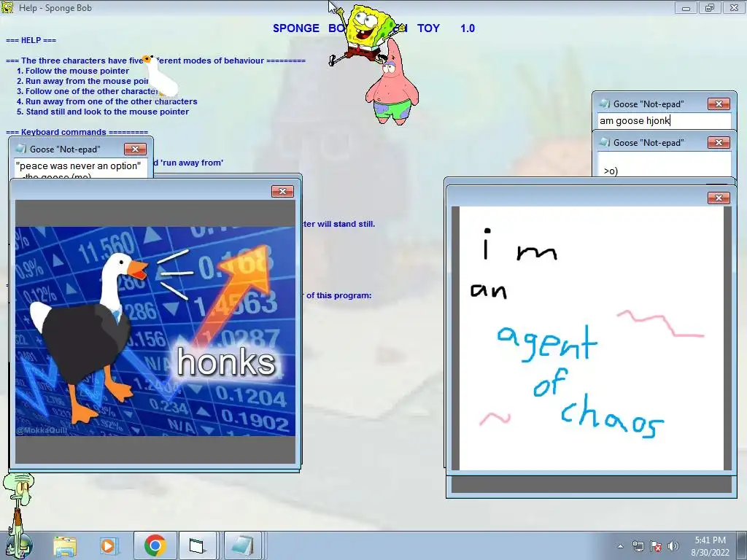Click the Show Desktop strip beside the clock
Viewport: 747px width, 560px height.
pyautogui.click(x=742, y=545)
